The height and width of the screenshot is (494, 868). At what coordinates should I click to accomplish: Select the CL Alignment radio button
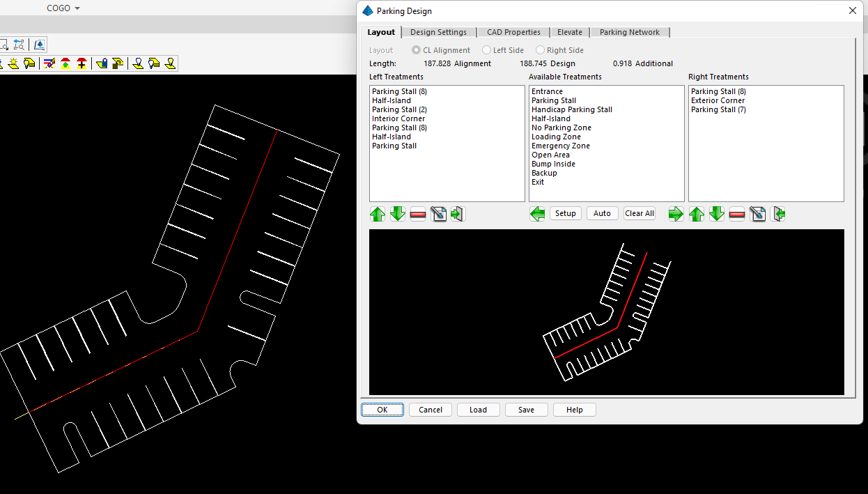[417, 50]
